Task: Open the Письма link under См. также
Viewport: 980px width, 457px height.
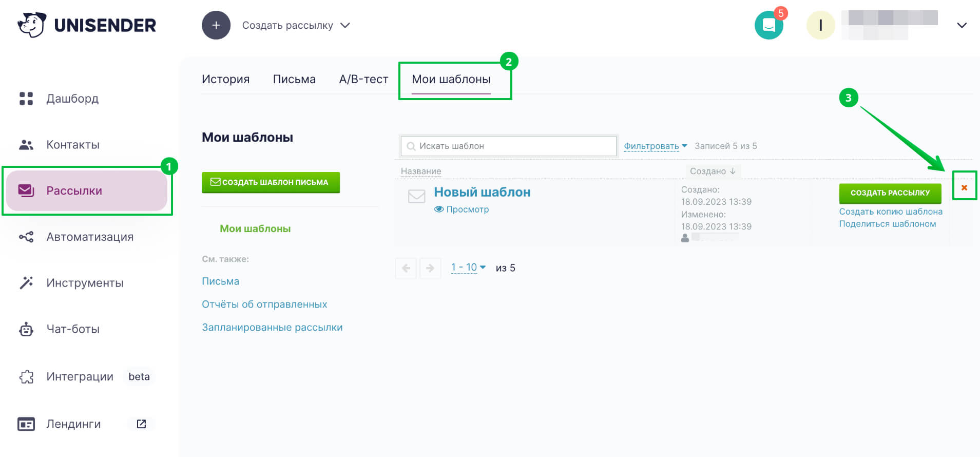Action: (220, 281)
